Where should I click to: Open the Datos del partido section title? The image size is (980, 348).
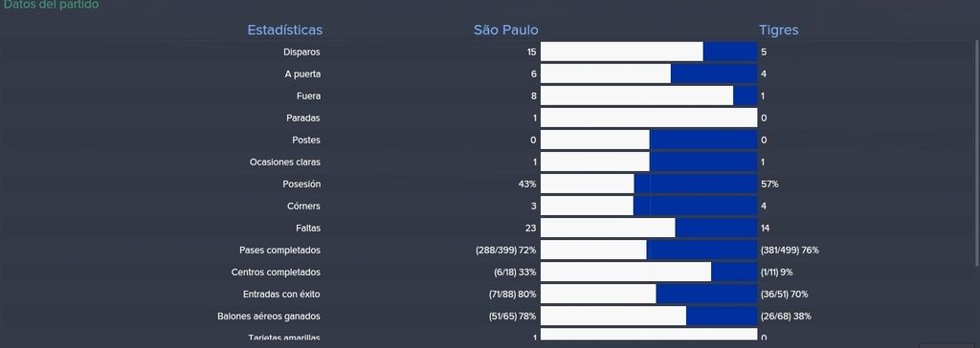tap(52, 5)
